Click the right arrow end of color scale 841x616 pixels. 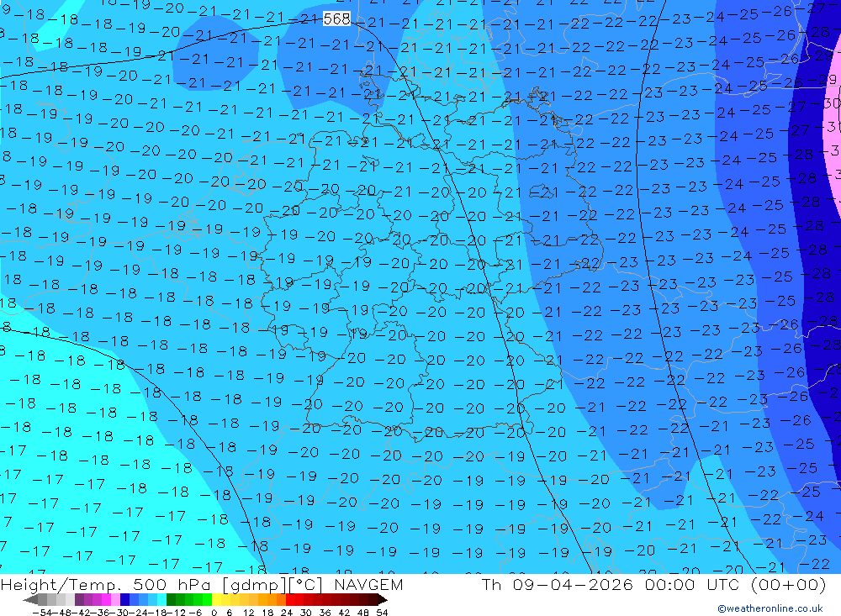point(383,599)
